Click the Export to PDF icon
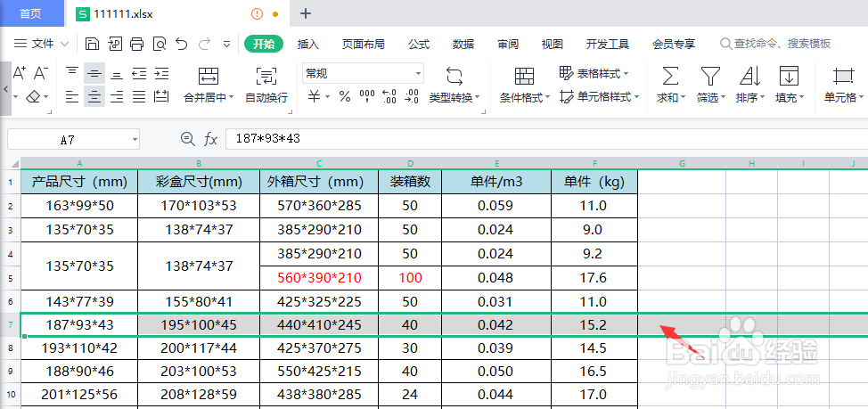The height and width of the screenshot is (409, 868). pyautogui.click(x=115, y=44)
